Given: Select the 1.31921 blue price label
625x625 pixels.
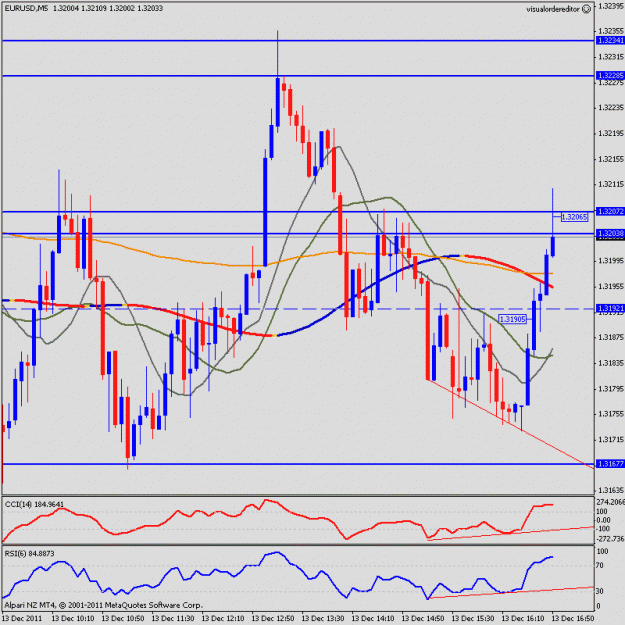Looking at the screenshot, I should click(x=610, y=309).
